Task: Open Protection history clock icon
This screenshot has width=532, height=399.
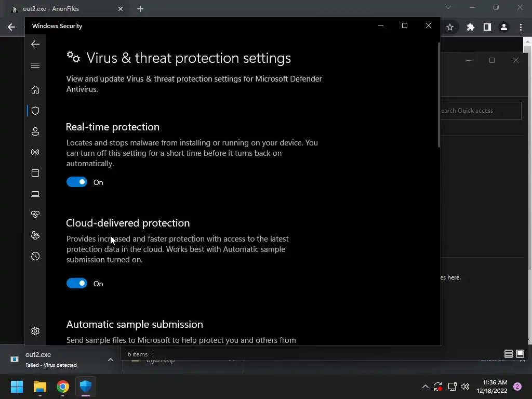Action: pyautogui.click(x=35, y=256)
